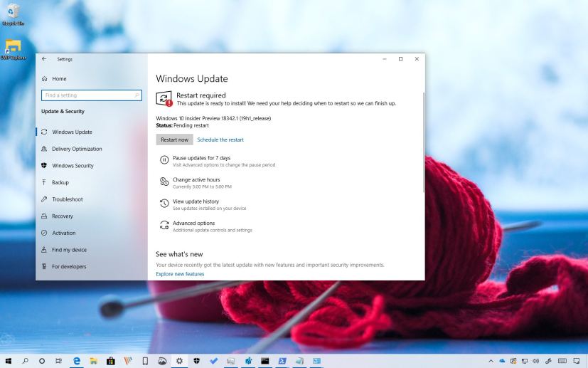Viewport: 588px width, 368px height.
Task: Open Windows Security in the sidebar
Action: 73,166
